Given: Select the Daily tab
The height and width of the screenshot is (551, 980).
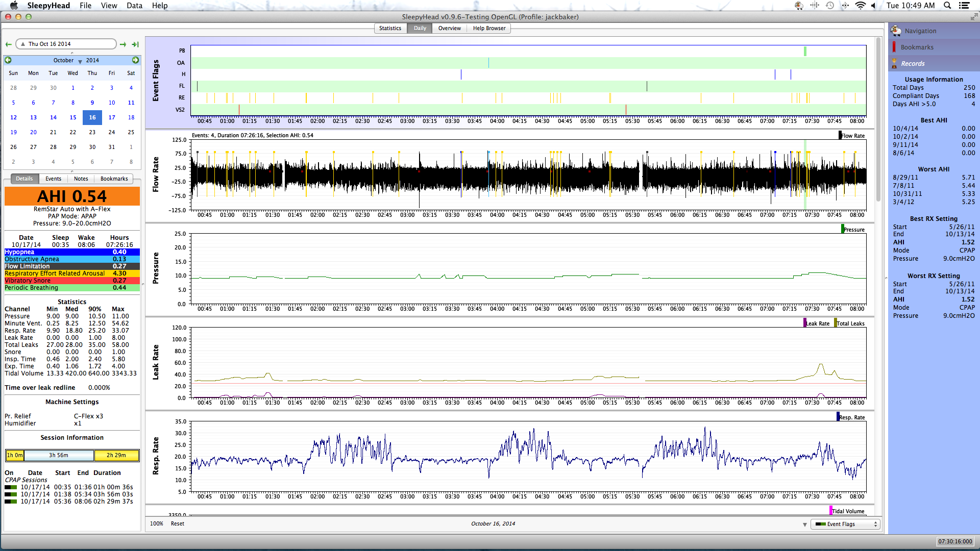Looking at the screenshot, I should 420,29.
